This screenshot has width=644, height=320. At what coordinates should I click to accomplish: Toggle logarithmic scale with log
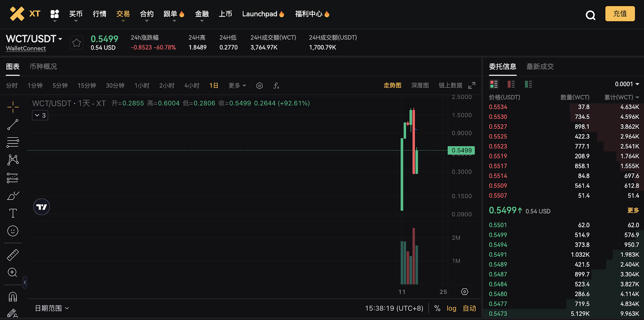(x=451, y=308)
